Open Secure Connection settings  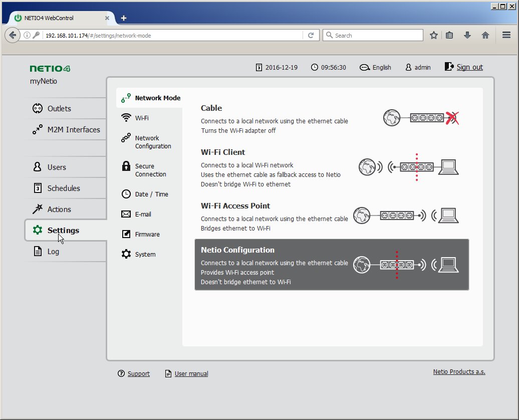(150, 170)
